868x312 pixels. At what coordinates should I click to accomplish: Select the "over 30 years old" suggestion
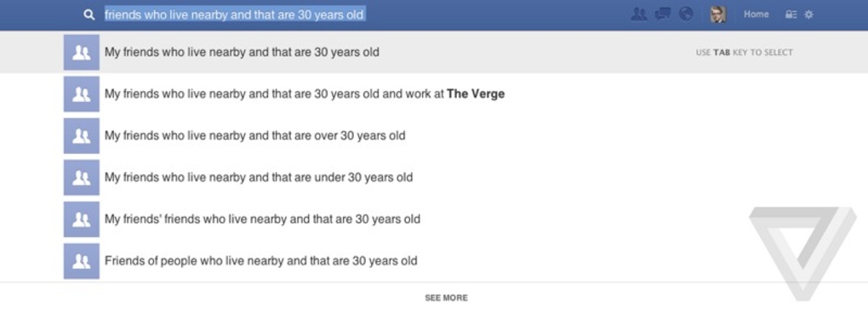tap(434, 135)
